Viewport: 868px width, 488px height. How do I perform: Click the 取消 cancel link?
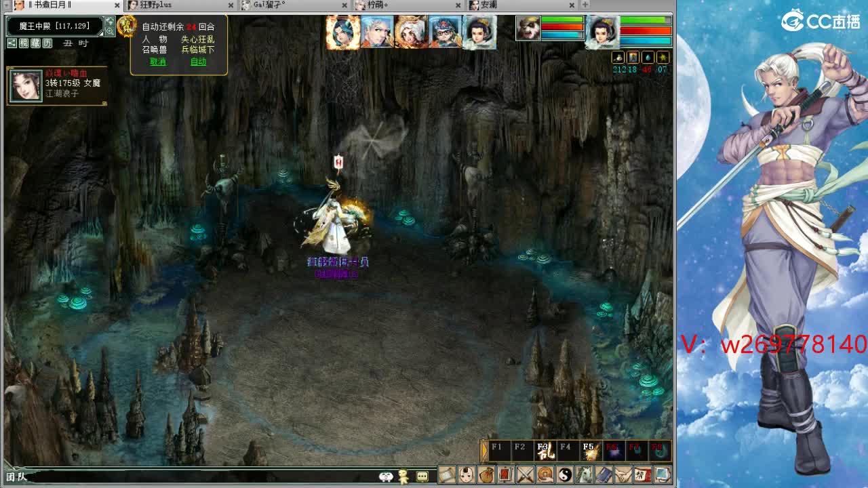(x=158, y=62)
